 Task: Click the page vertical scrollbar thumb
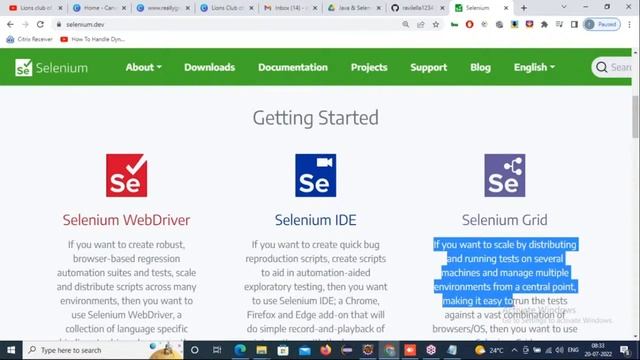(636, 117)
